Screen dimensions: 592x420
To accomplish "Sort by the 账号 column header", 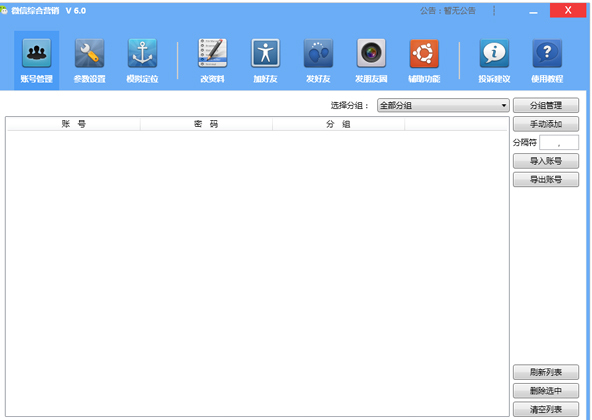I will click(x=74, y=124).
